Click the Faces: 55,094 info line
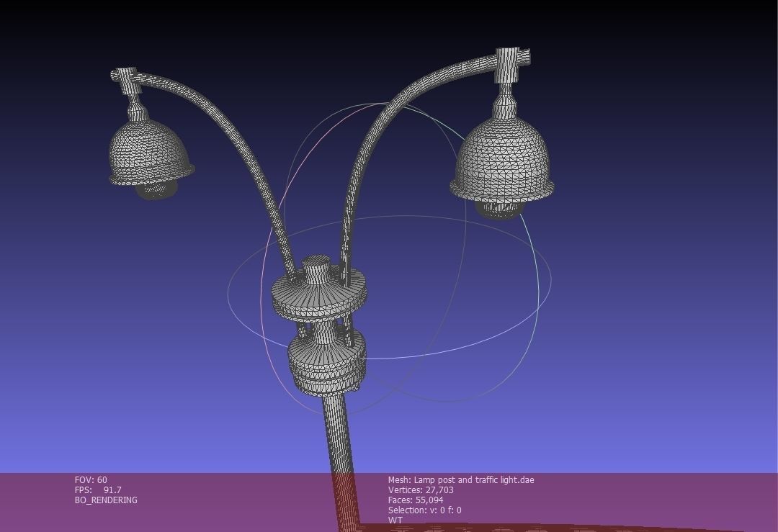778x532 pixels. coord(416,500)
